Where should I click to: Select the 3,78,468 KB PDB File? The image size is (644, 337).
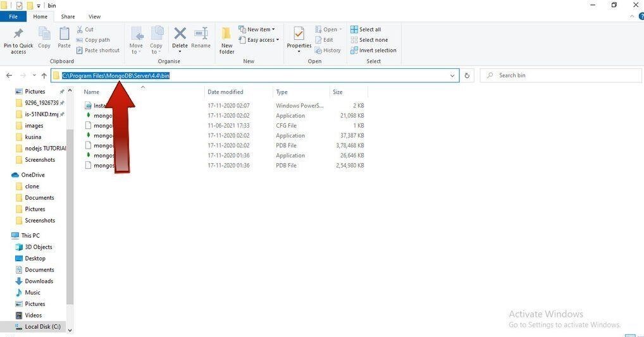(x=224, y=145)
